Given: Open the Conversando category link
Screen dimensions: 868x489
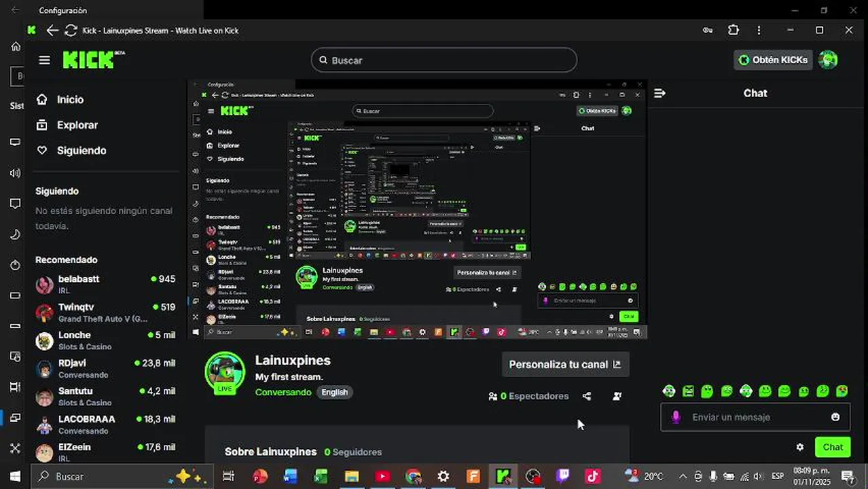Looking at the screenshot, I should [283, 392].
